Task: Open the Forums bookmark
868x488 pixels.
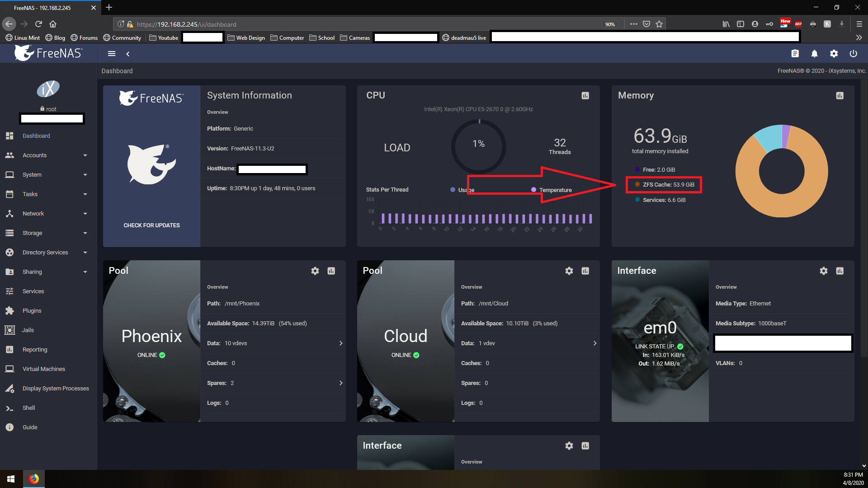Action: click(x=84, y=38)
